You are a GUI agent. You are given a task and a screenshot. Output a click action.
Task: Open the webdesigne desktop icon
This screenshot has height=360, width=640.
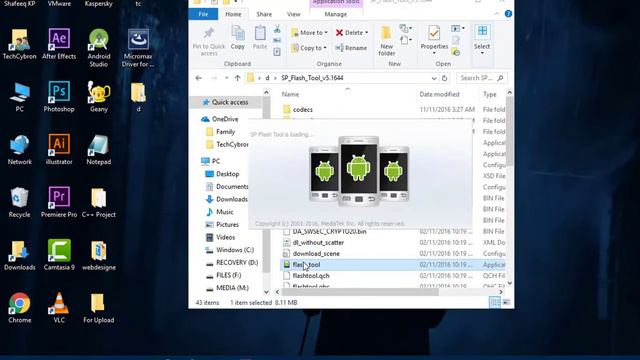[x=98, y=255]
